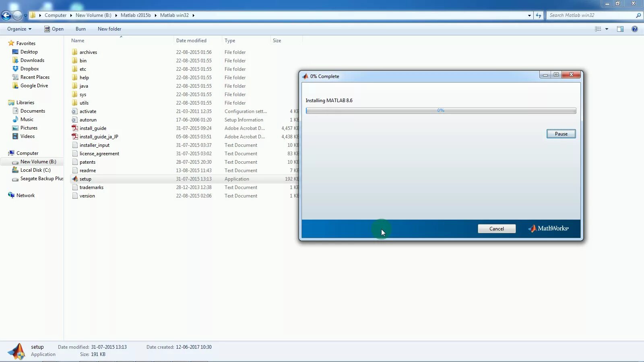This screenshot has height=362, width=644.
Task: Open Explorer help question mark icon
Action: click(x=635, y=29)
